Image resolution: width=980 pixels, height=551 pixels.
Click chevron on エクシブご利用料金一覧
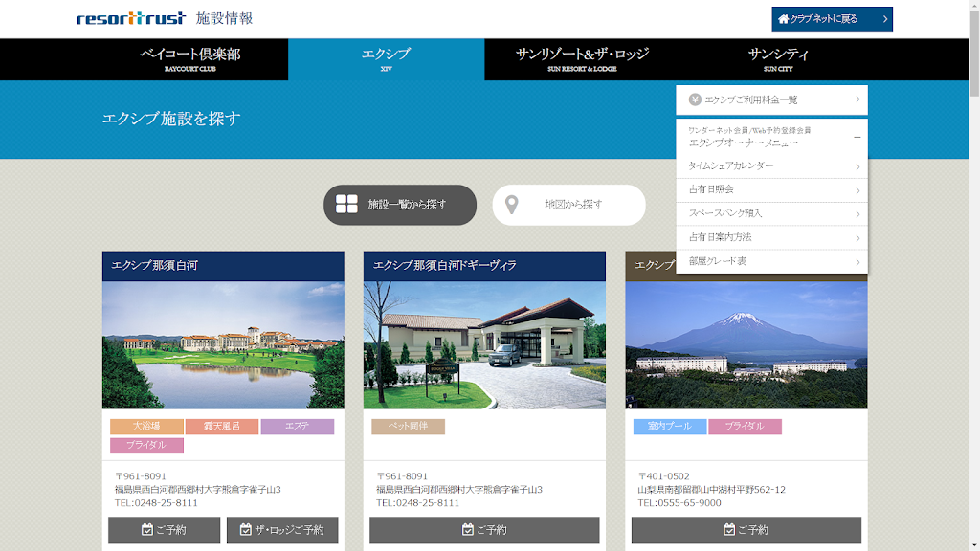pos(857,99)
